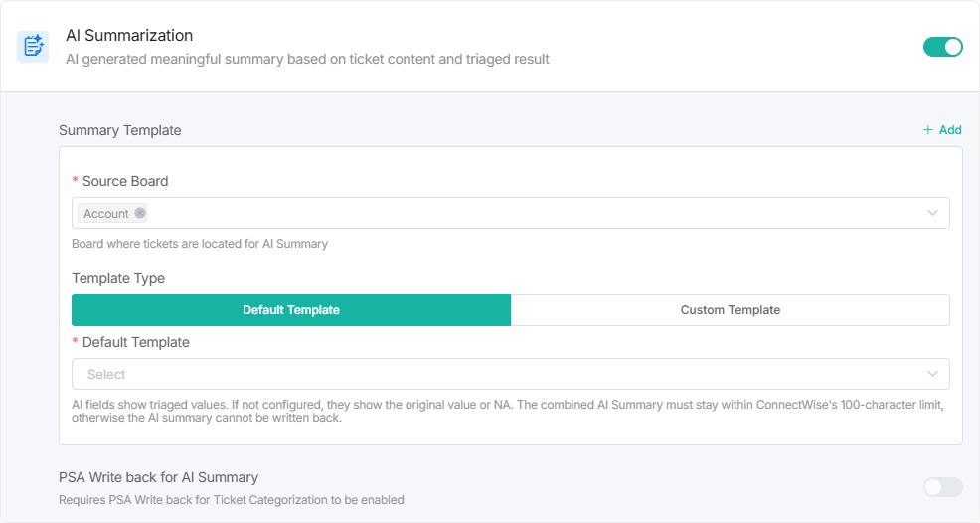Image resolution: width=980 pixels, height=523 pixels.
Task: Click the Default Template field label
Action: point(135,342)
